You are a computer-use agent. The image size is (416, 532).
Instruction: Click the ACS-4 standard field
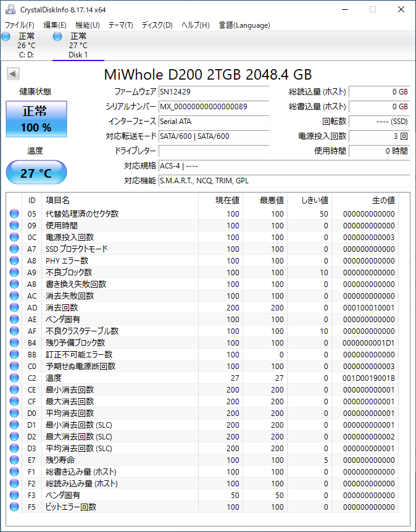284,166
